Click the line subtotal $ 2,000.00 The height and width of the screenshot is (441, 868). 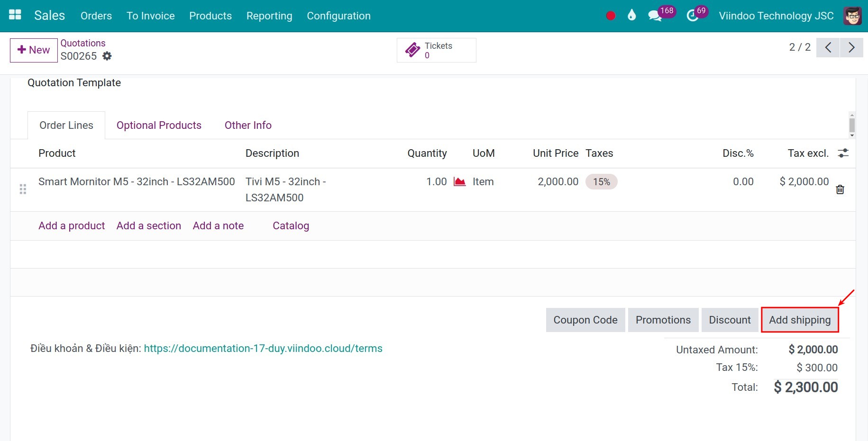tap(804, 181)
